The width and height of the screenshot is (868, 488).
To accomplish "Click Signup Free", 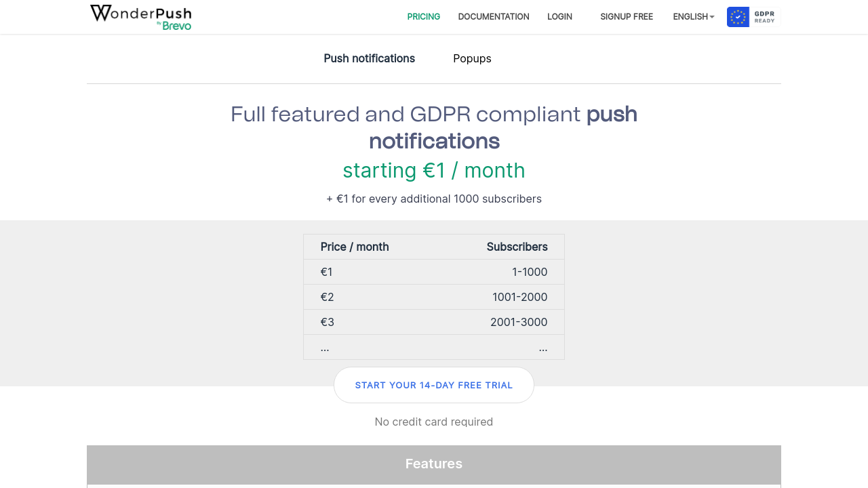I will [x=627, y=17].
